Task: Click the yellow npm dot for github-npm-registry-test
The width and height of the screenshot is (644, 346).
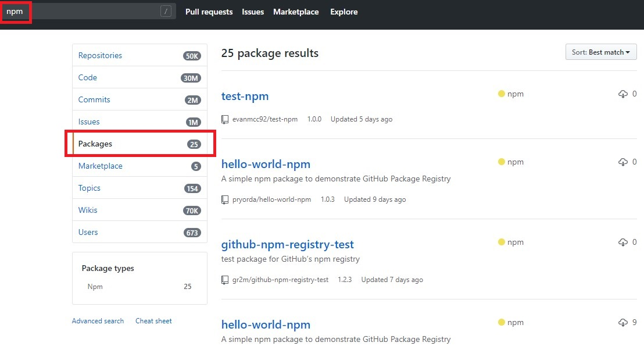Action: (501, 242)
